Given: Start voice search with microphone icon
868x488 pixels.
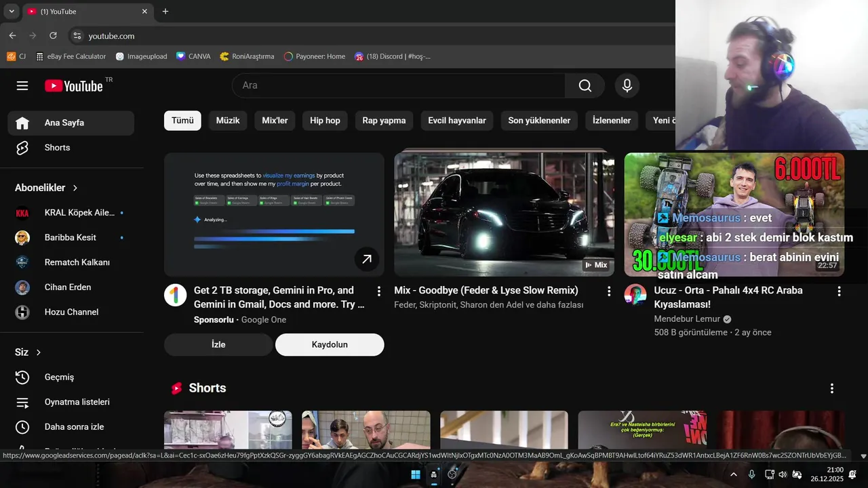Looking at the screenshot, I should [x=627, y=85].
